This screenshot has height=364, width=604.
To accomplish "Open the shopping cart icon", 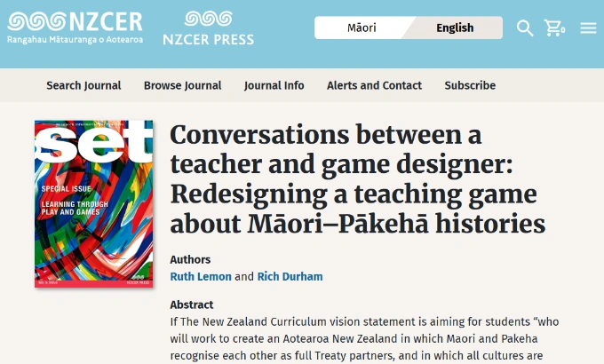I will 555,28.
